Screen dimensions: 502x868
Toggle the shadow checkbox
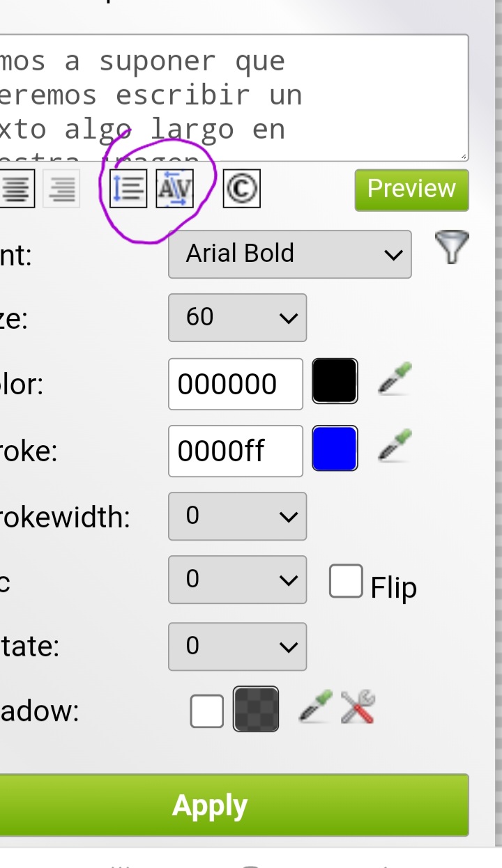coord(206,711)
